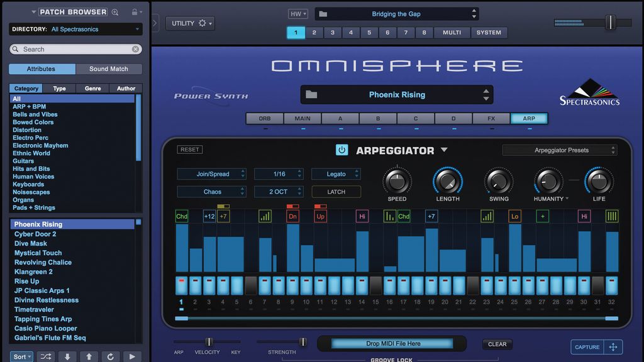644x362 pixels.
Task: Switch to the ARP tab
Action: pos(529,118)
